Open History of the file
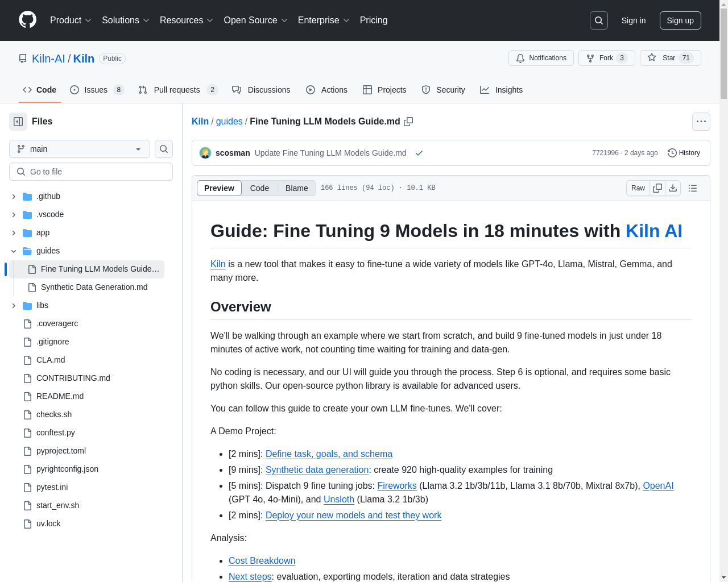This screenshot has width=728, height=582. 684,153
